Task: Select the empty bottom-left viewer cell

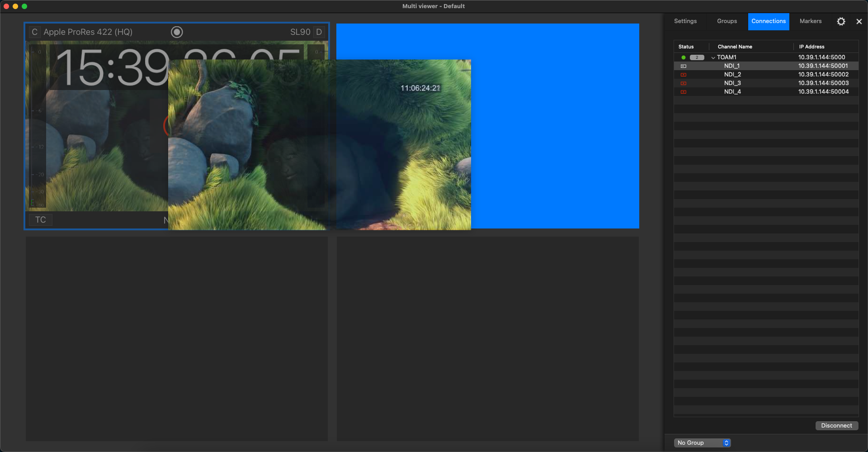Action: click(x=177, y=338)
